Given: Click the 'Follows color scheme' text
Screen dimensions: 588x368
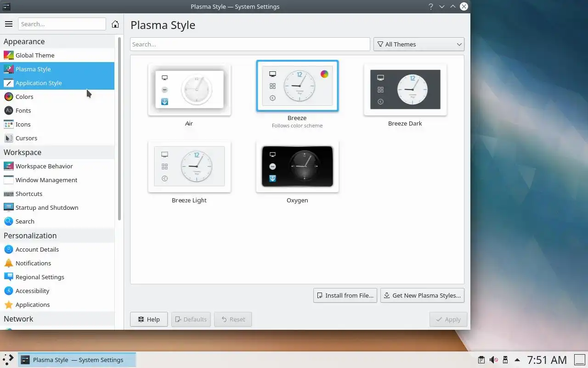Looking at the screenshot, I should [297, 126].
